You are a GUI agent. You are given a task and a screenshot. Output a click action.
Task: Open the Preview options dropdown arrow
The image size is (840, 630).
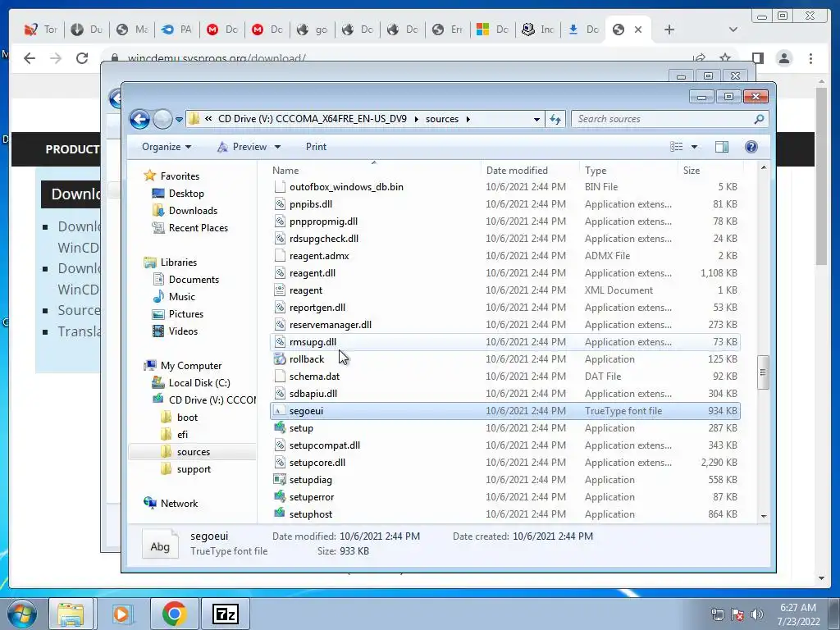[x=277, y=147]
